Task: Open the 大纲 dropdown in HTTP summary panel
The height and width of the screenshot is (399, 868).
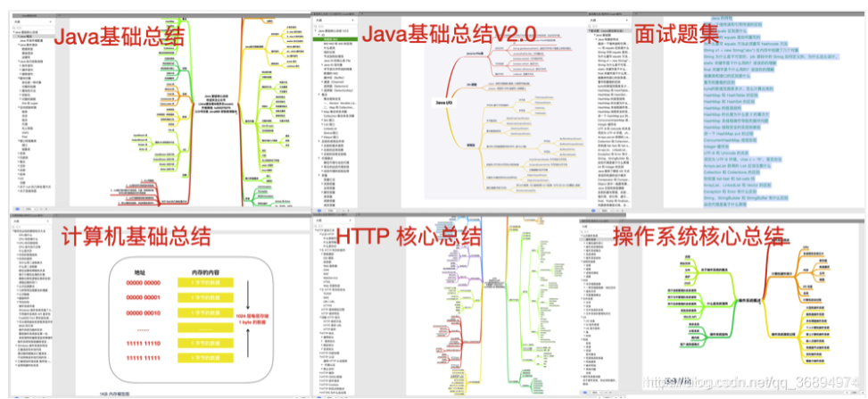Action: 334,220
